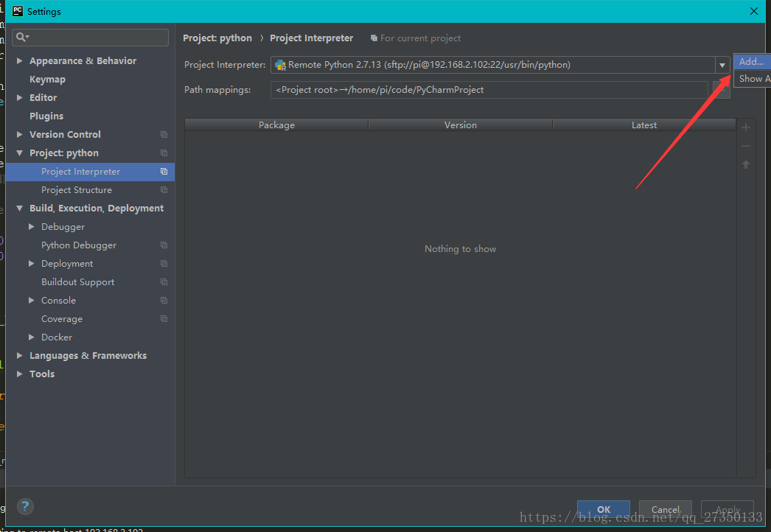Image resolution: width=771 pixels, height=532 pixels.
Task: Click the 'Project Interpreter' breadcrumb heading
Action: tap(311, 38)
